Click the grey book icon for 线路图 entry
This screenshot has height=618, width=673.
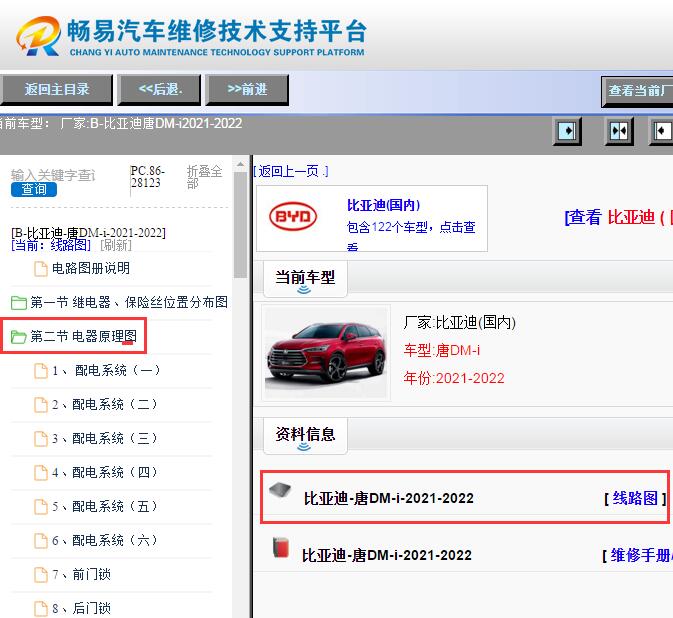280,490
